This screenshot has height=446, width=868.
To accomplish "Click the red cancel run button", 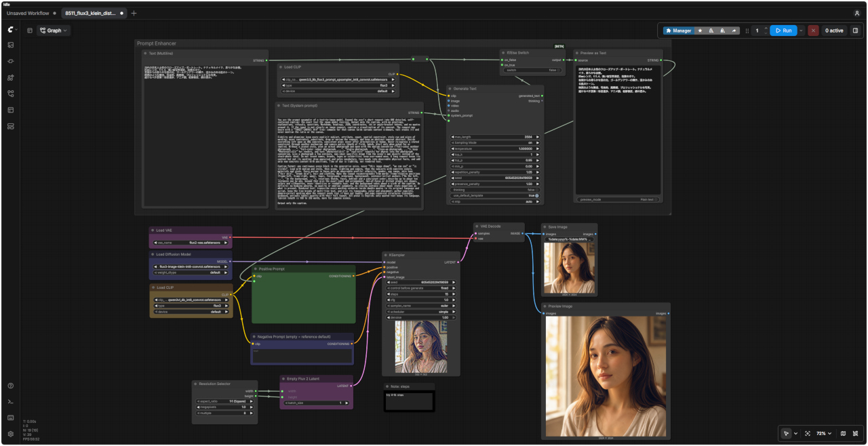I will pyautogui.click(x=813, y=31).
